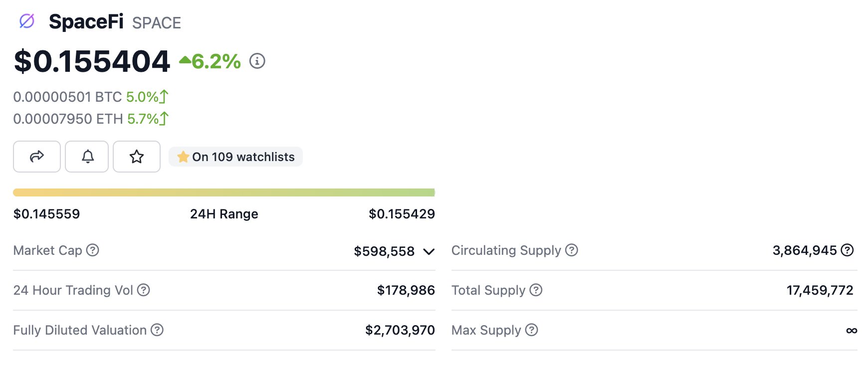The width and height of the screenshot is (868, 375).
Task: Click the Market Cap help icon
Action: [x=93, y=250]
